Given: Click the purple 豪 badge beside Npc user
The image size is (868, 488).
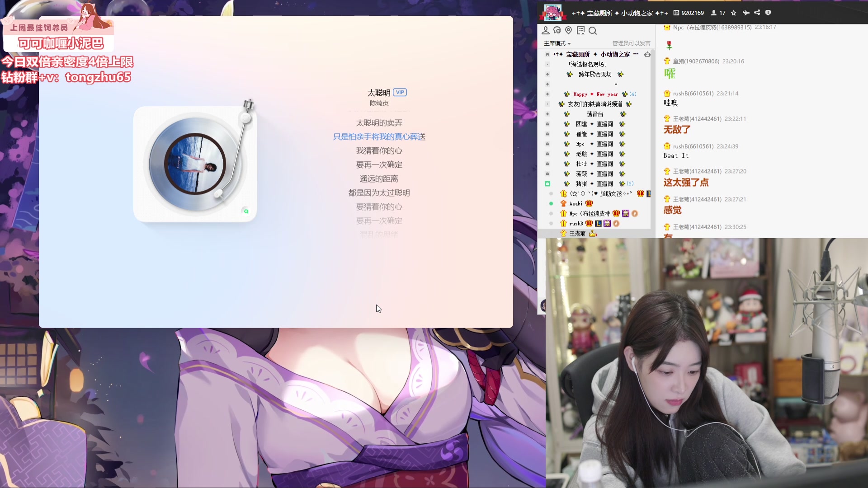Looking at the screenshot, I should [626, 213].
